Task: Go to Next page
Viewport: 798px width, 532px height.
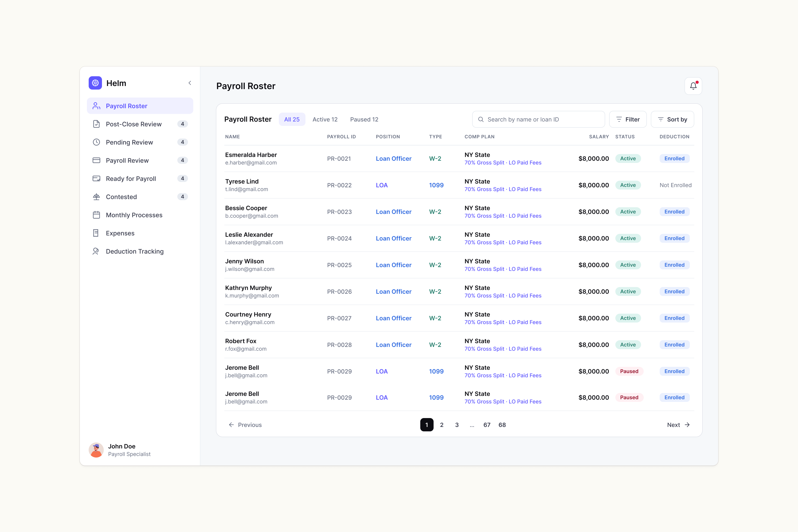Action: (679, 425)
